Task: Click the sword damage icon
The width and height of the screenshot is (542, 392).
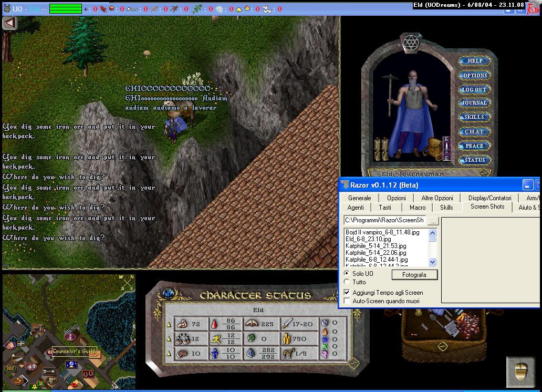Action: coord(287,324)
